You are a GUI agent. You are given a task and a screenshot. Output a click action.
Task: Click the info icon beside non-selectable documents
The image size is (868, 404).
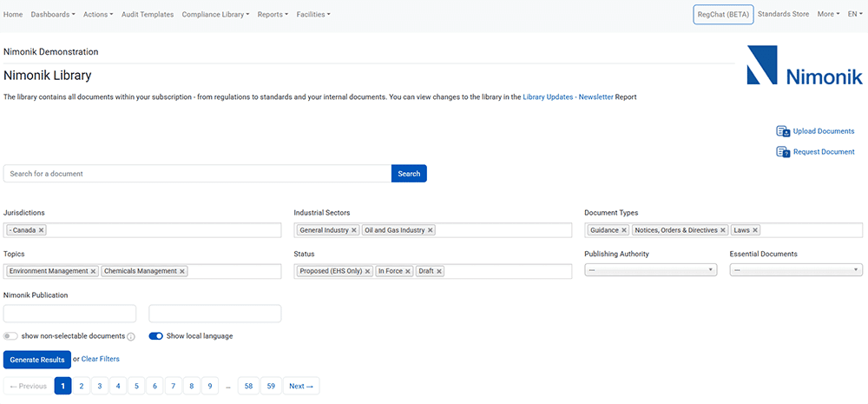tap(131, 336)
